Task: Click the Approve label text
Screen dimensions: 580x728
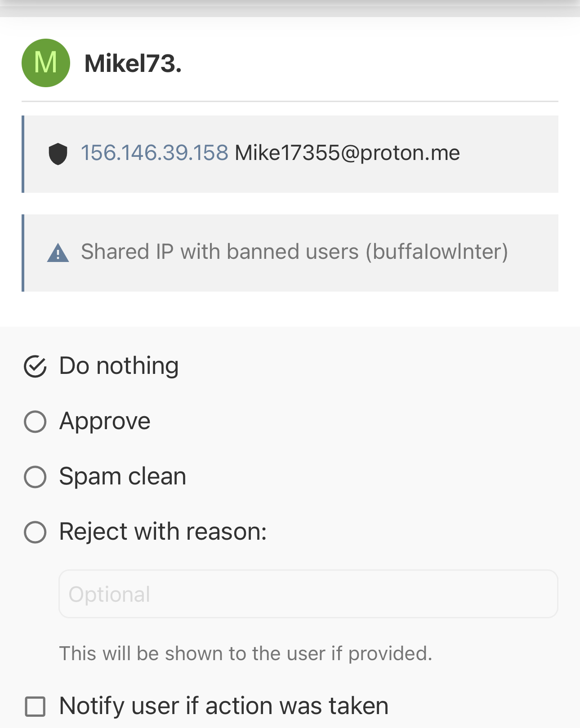Action: click(105, 422)
